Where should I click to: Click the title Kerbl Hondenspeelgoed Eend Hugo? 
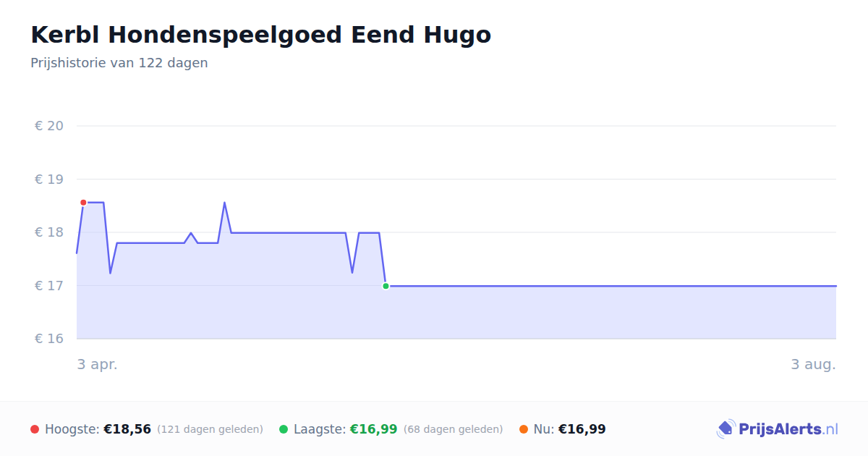(x=261, y=35)
